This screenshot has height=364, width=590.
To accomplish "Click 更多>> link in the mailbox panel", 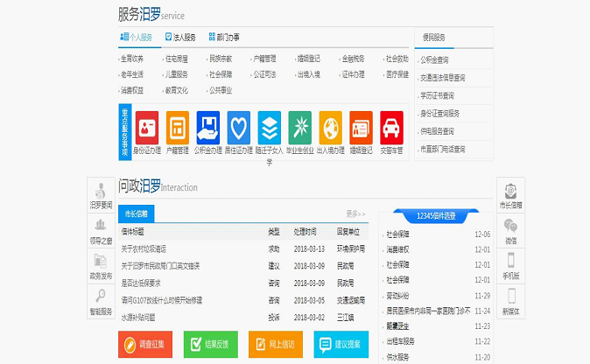I will 355,213.
